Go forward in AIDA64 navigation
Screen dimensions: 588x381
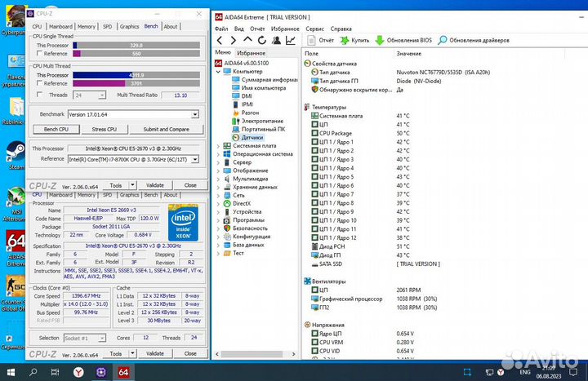pyautogui.click(x=234, y=40)
